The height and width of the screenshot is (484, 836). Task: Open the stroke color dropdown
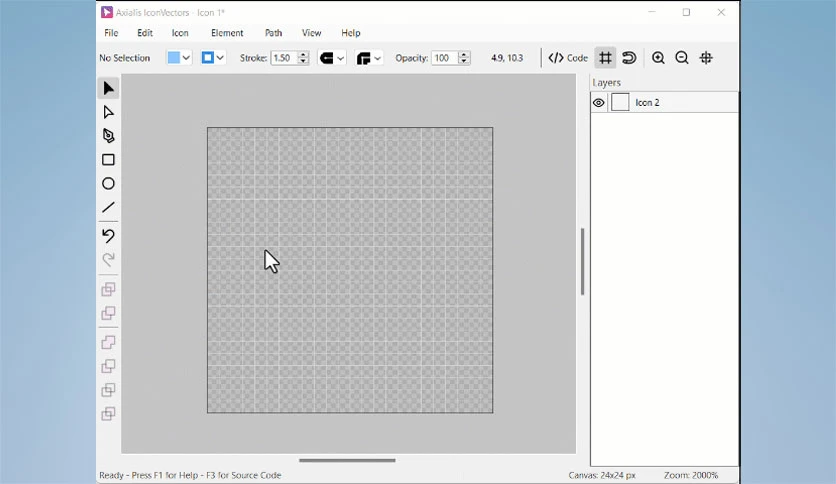(x=220, y=58)
